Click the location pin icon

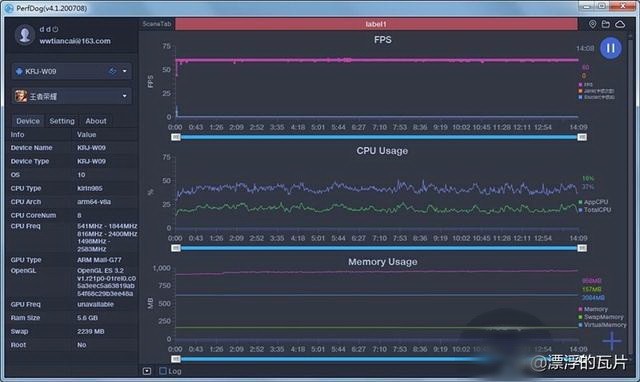pyautogui.click(x=592, y=24)
